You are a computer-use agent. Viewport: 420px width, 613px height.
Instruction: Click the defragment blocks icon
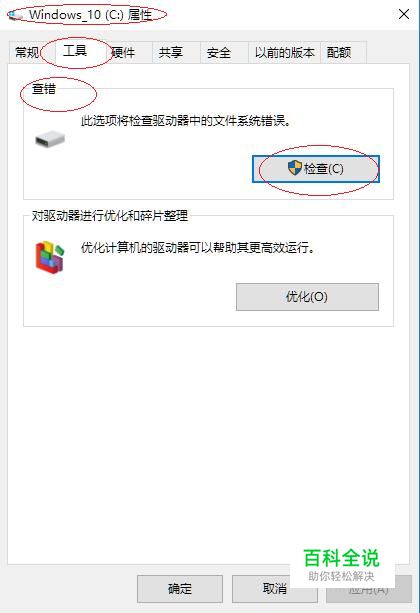click(50, 257)
